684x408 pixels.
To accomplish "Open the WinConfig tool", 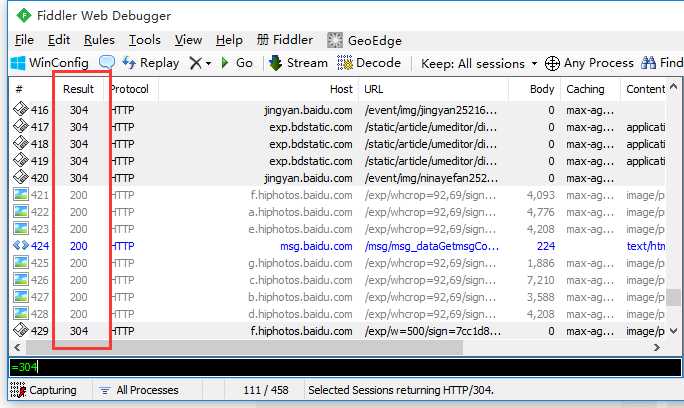I will pos(49,63).
